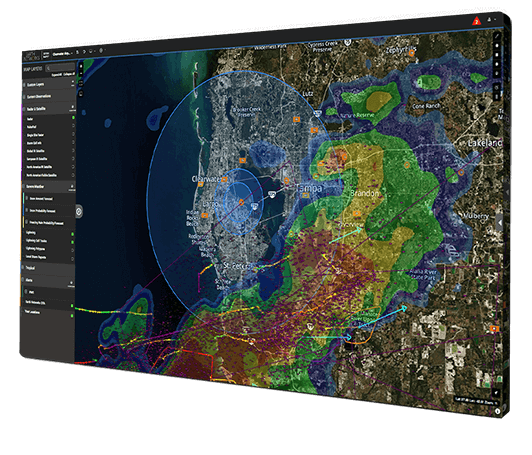This screenshot has width=532, height=455.
Task: Click the company logo in top left
Action: (x=31, y=56)
